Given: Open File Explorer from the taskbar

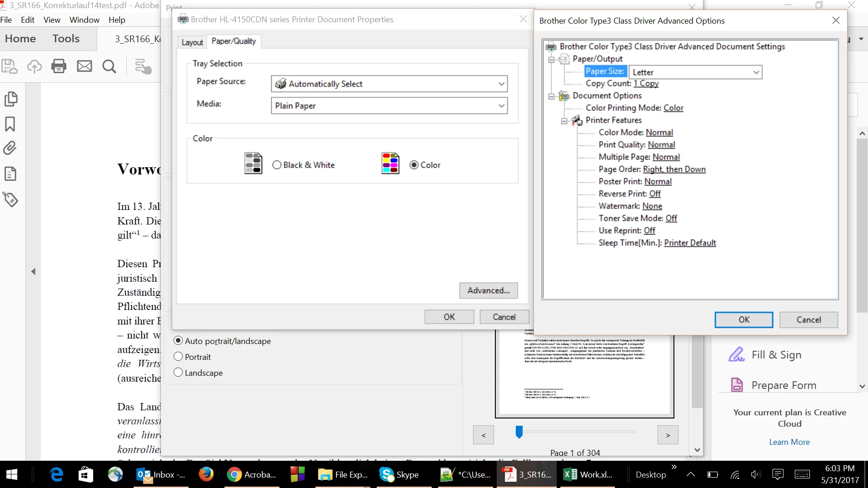Looking at the screenshot, I should click(343, 475).
